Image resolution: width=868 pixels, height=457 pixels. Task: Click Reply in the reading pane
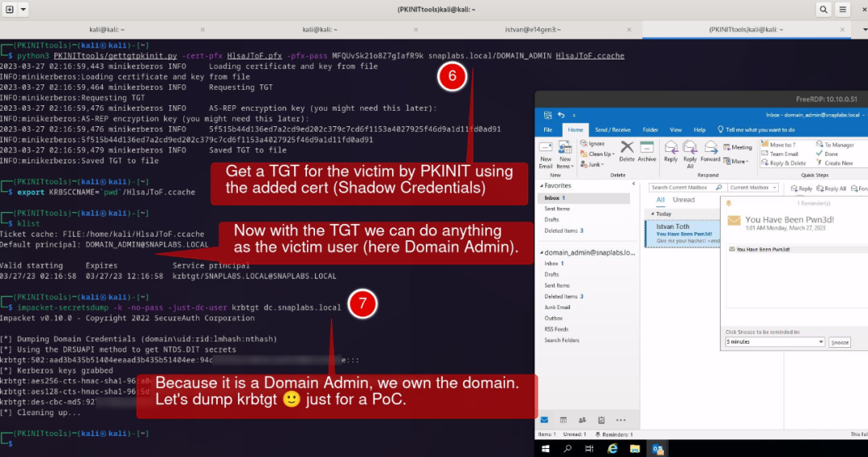click(x=801, y=189)
